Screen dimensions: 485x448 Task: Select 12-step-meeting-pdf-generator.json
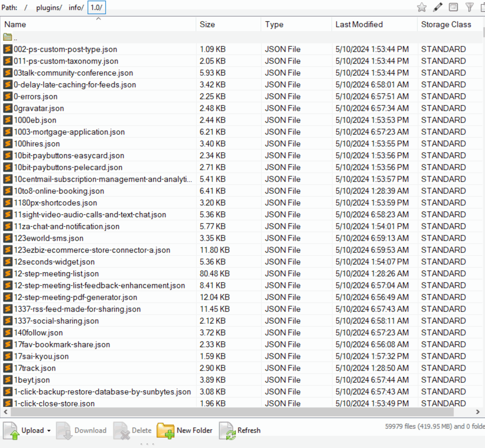76,297
